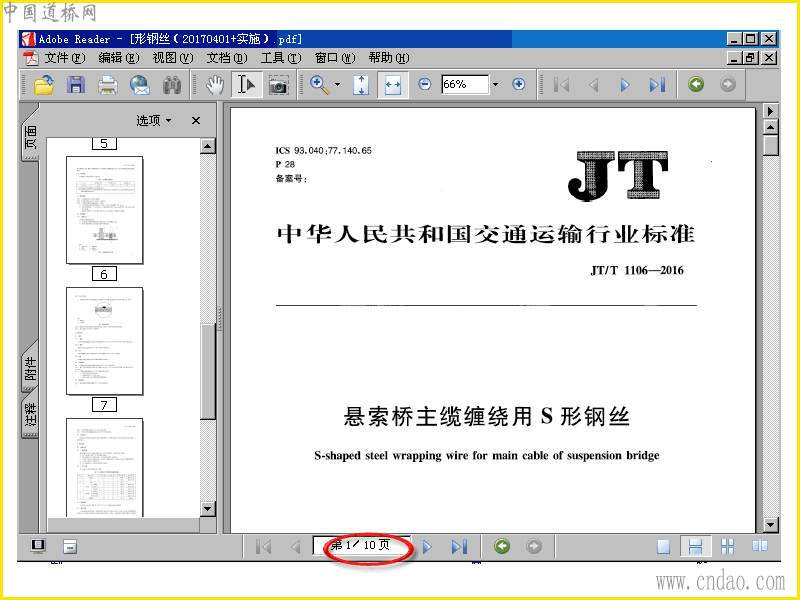This screenshot has height=600, width=800.
Task: Set the Fit Page view icon
Action: 361,85
